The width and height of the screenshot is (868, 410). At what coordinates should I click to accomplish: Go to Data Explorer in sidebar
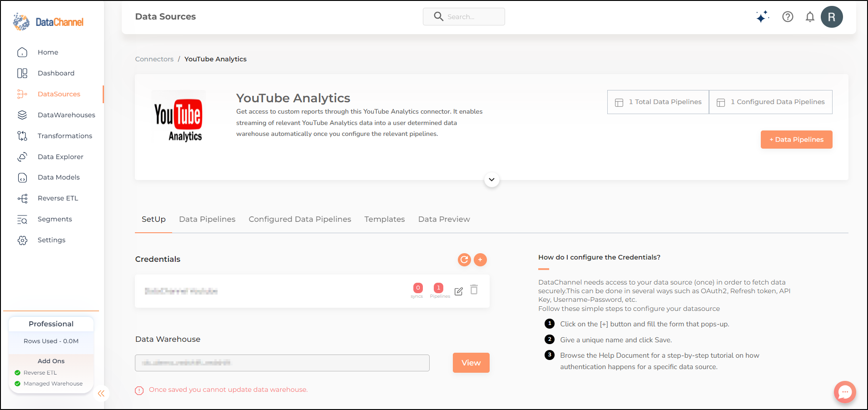[x=60, y=157]
